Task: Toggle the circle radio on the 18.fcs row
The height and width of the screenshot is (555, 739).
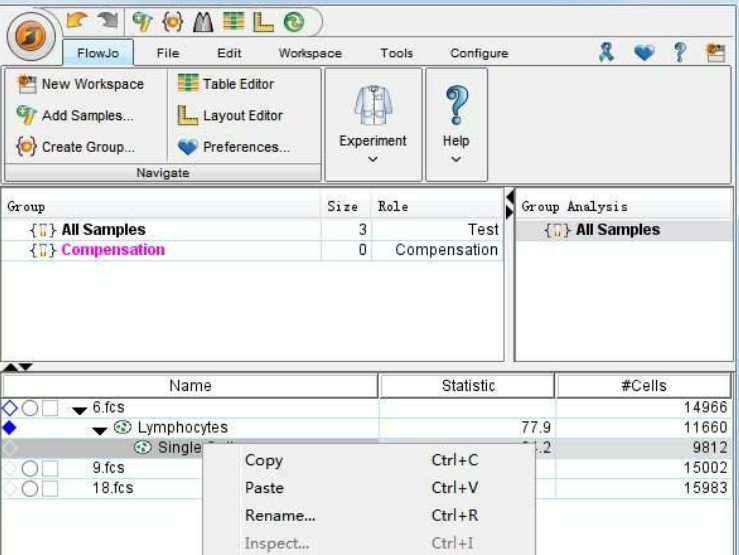Action: 30,489
